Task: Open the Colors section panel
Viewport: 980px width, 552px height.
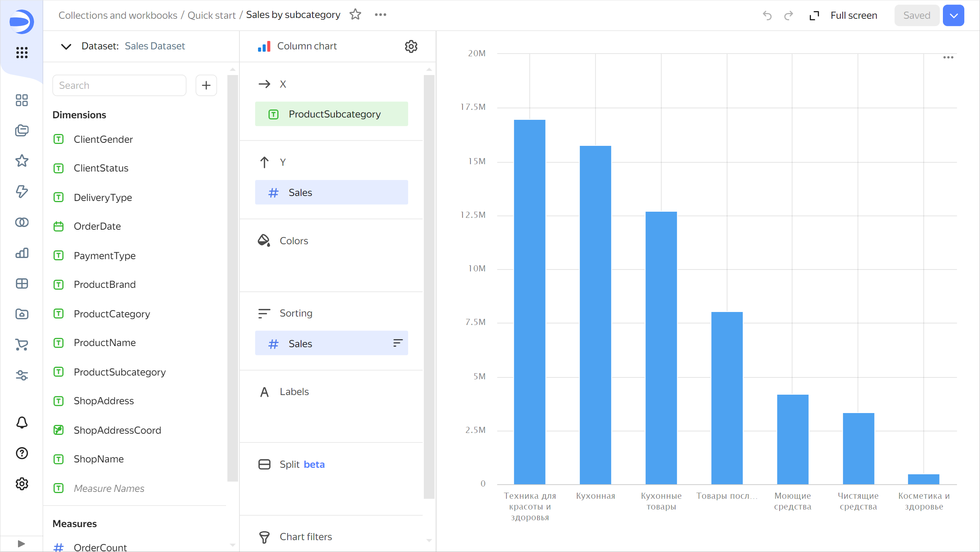Action: point(294,241)
